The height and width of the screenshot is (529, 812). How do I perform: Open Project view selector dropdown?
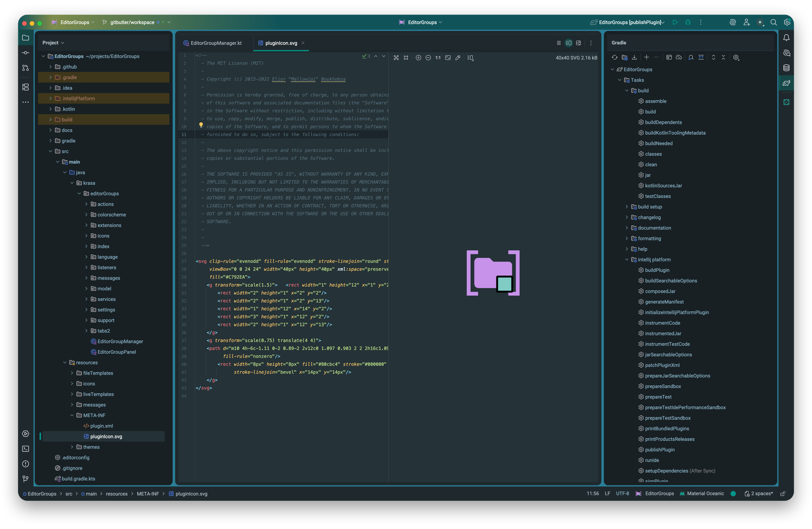tap(53, 43)
